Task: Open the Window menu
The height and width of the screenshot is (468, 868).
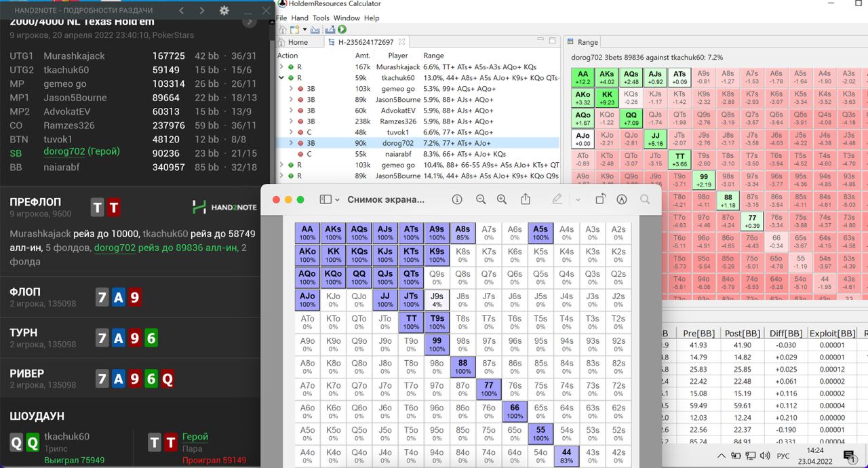Action: pyautogui.click(x=347, y=18)
